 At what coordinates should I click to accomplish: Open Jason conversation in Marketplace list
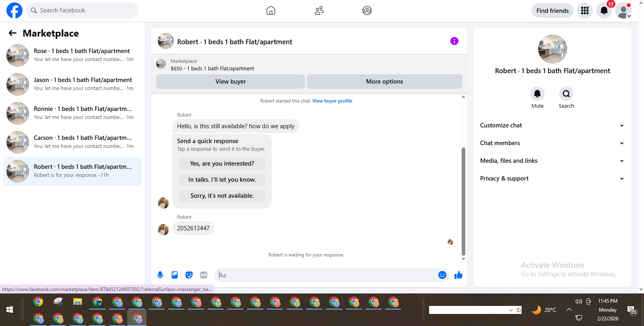point(72,84)
